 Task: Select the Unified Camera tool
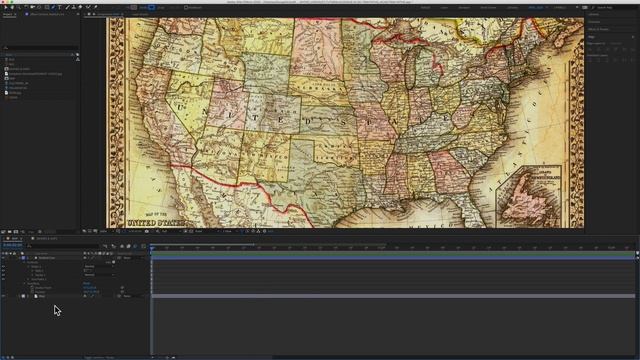33,7
